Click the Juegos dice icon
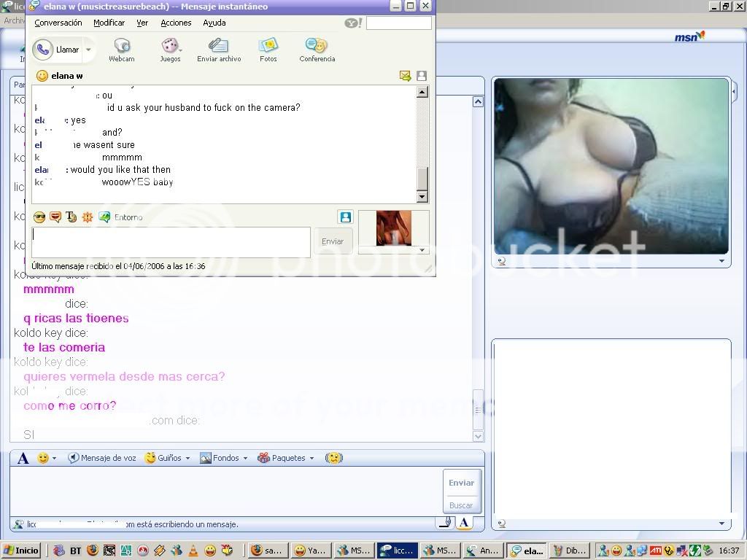 click(170, 46)
